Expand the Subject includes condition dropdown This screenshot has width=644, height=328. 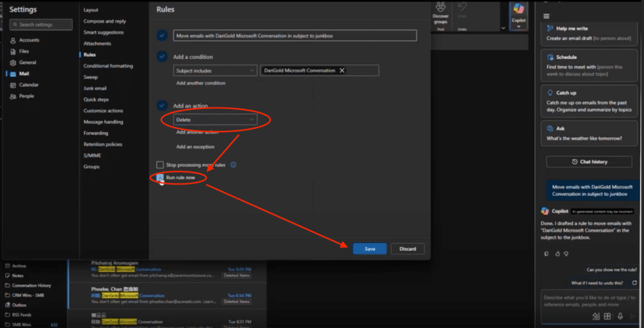point(214,71)
